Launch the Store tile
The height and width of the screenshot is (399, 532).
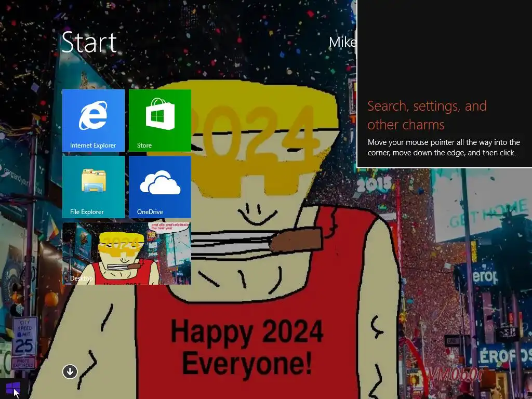pos(160,121)
